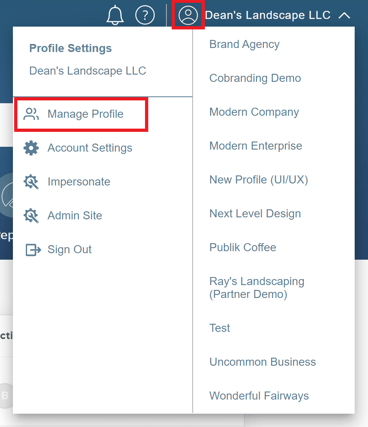This screenshot has width=368, height=427.
Task: Click the Account Settings gear icon
Action: (x=31, y=148)
